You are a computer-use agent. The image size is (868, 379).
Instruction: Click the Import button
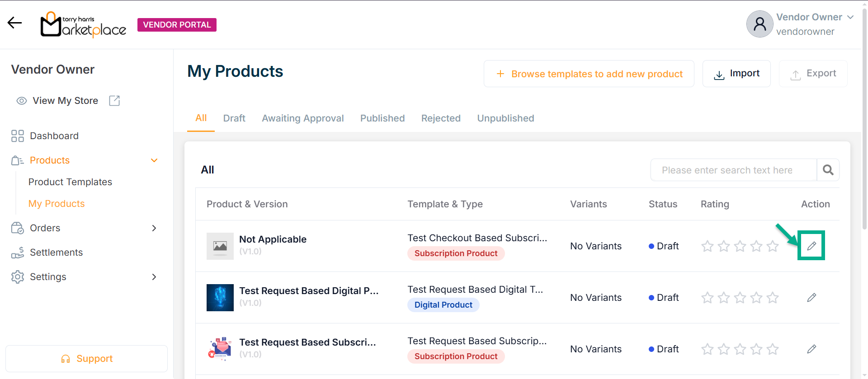[736, 74]
